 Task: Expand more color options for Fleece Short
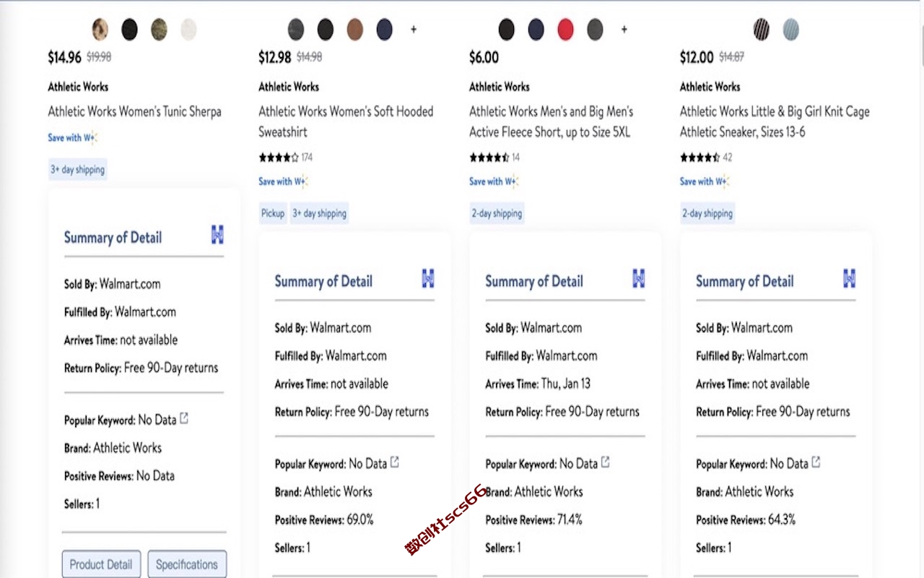pyautogui.click(x=624, y=30)
